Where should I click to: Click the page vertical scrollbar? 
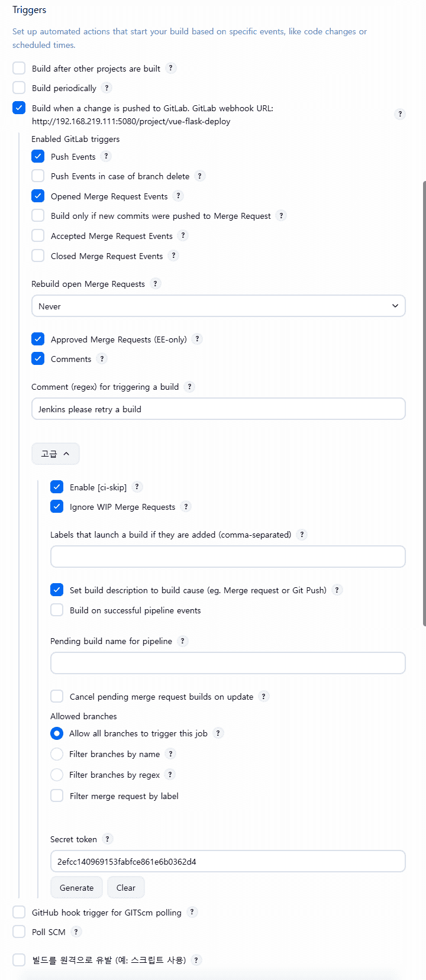coord(424,402)
